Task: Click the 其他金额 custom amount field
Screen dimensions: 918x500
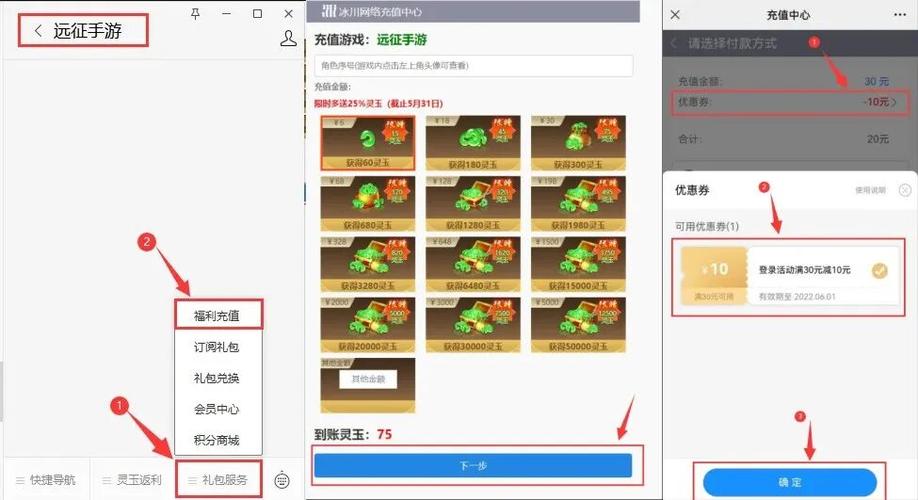Action: (x=368, y=379)
